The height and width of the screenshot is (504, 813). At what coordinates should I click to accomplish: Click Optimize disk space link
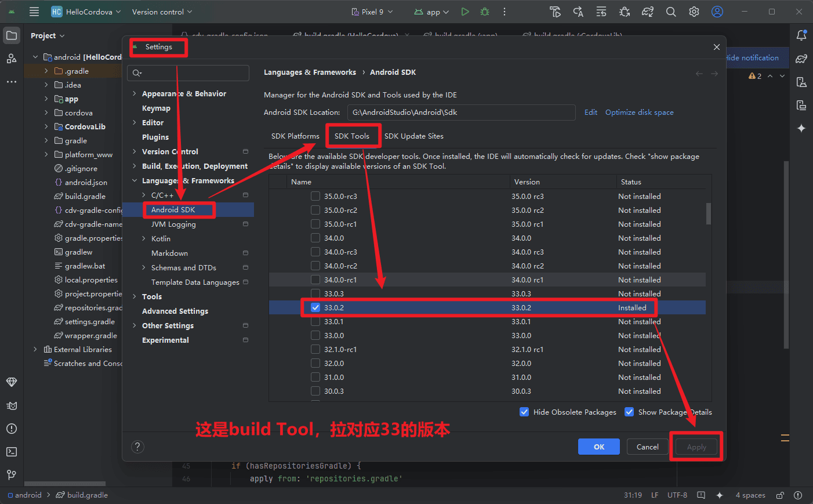639,112
